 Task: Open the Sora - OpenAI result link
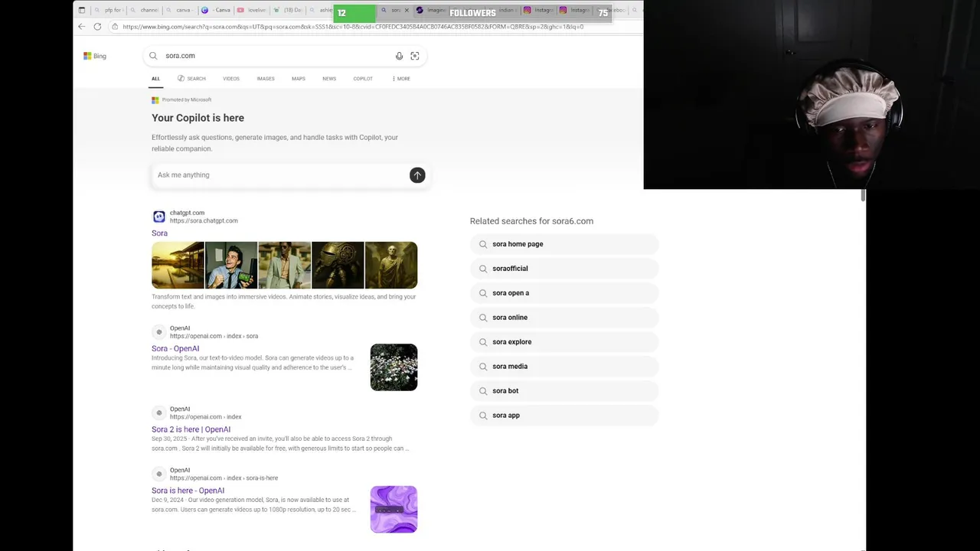point(175,349)
